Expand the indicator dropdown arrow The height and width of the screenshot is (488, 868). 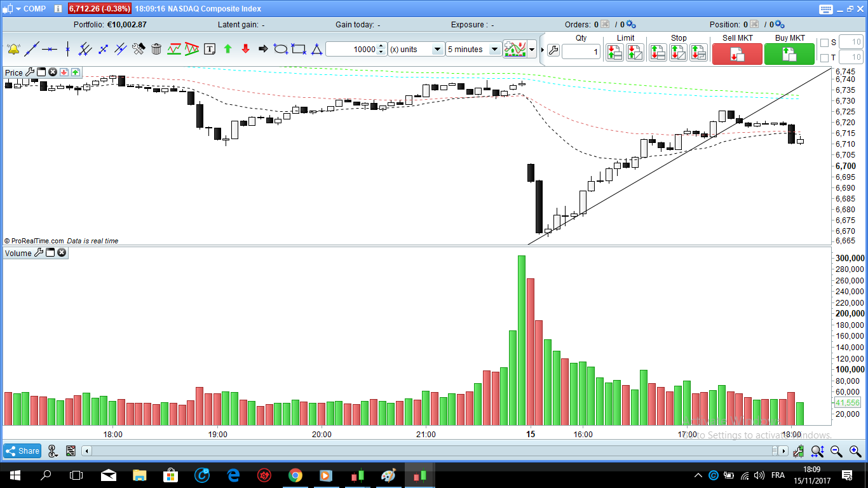point(532,49)
